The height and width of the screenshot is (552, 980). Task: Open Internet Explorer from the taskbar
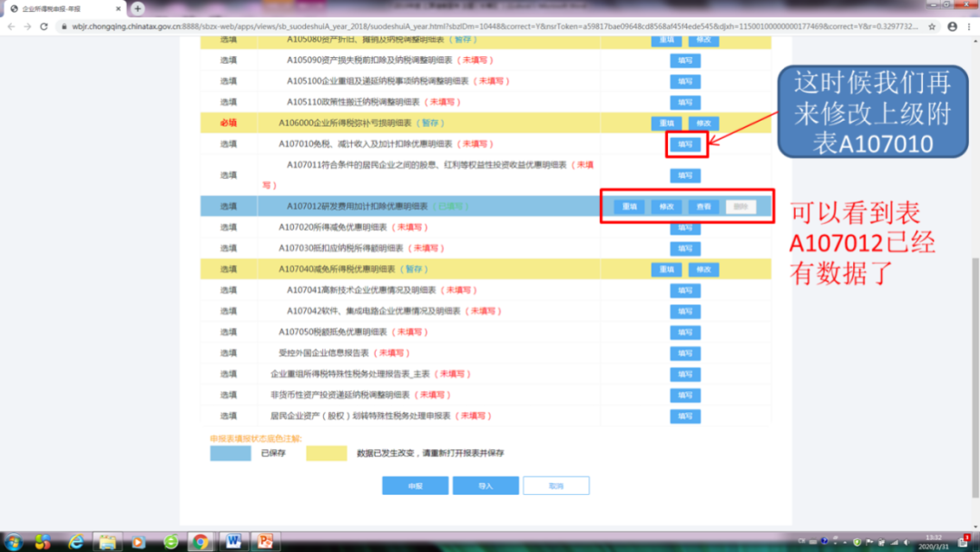pyautogui.click(x=76, y=541)
